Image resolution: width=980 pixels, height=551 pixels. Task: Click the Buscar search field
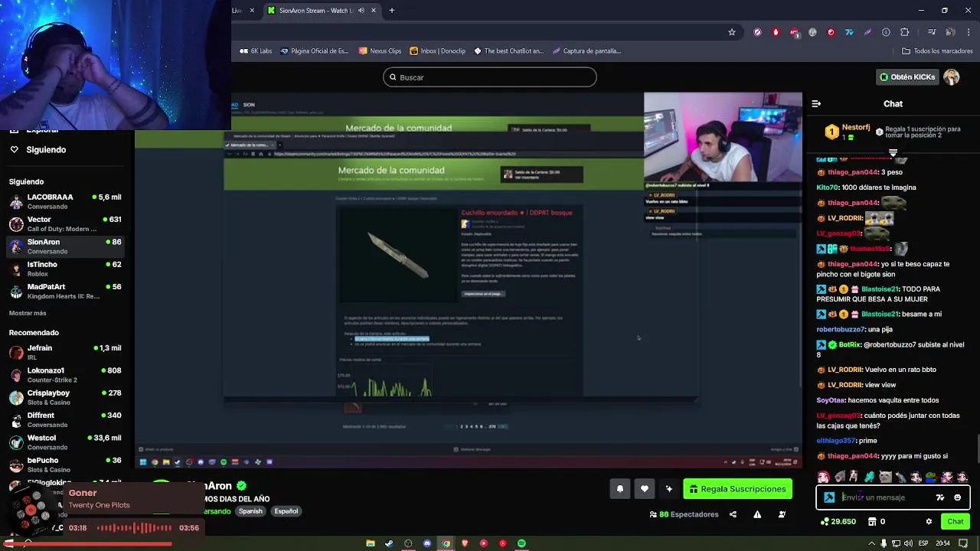pos(490,77)
